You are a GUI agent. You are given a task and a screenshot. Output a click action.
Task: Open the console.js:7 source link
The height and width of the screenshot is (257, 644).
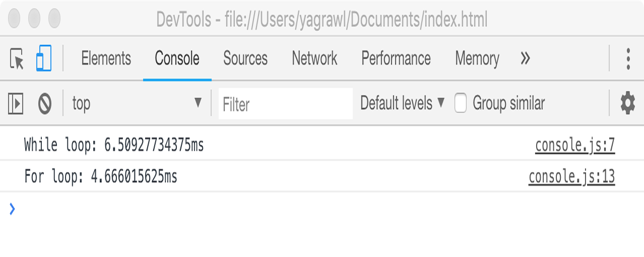tap(575, 146)
